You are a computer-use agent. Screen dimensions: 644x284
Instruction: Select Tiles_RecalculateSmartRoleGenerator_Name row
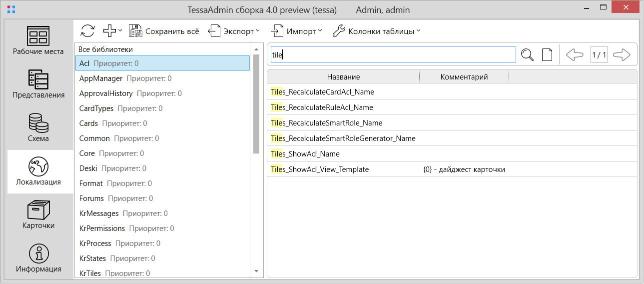(452, 138)
